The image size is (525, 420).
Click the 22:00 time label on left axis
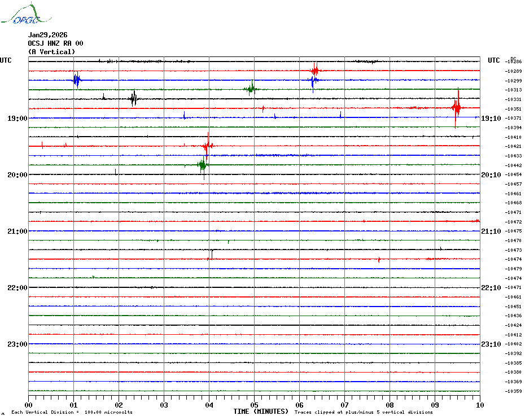[17, 288]
